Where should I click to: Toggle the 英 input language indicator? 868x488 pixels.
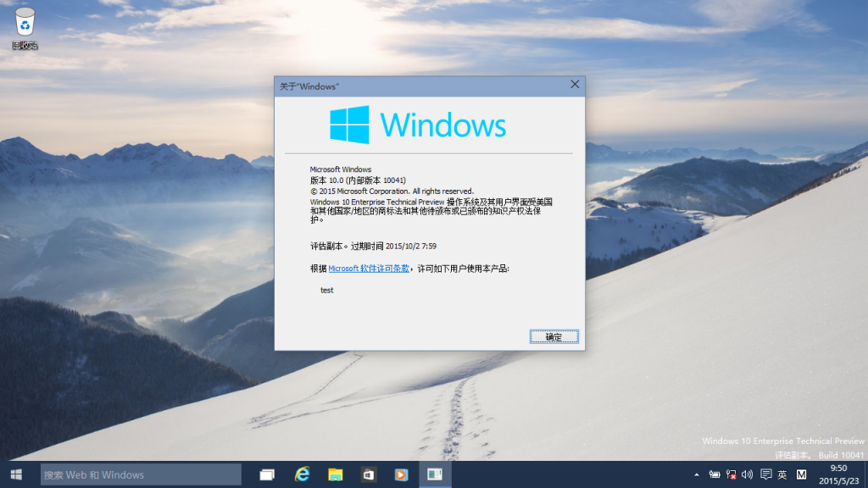[x=782, y=474]
